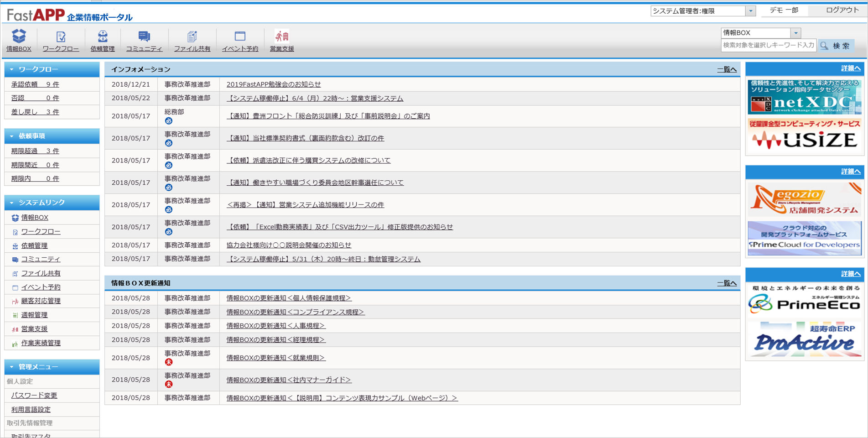The width and height of the screenshot is (868, 438).
Task: Open パスワード変更 in 管理メニュー
Action: click(34, 396)
